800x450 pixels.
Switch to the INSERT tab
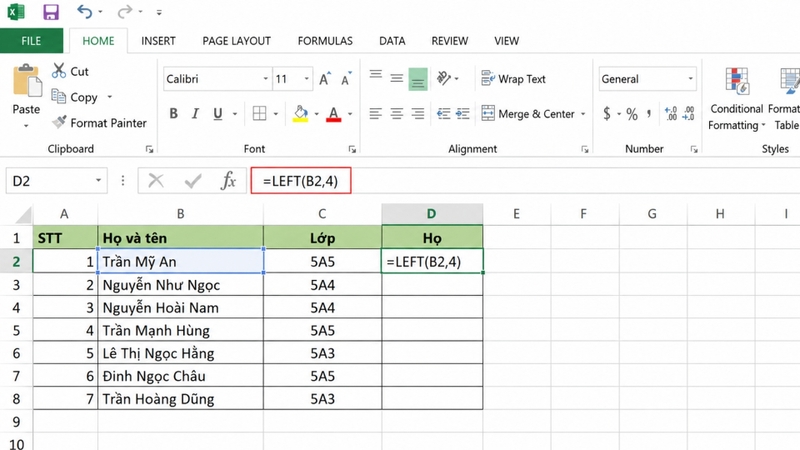158,41
